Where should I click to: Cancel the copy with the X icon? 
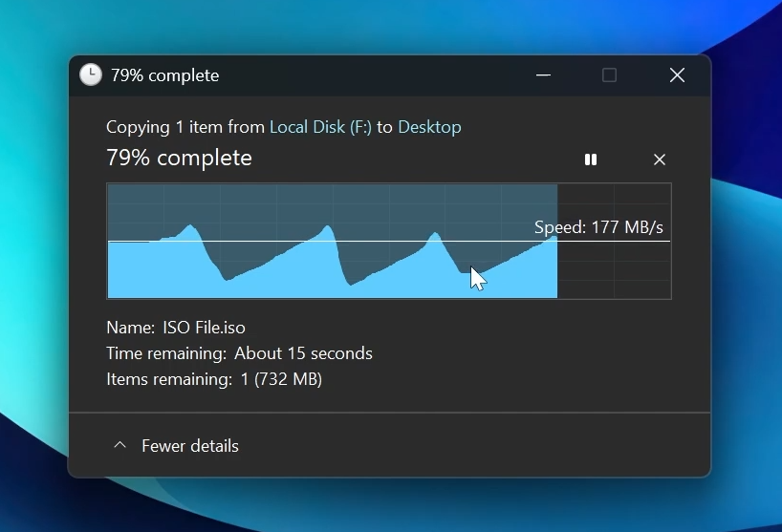pos(659,160)
